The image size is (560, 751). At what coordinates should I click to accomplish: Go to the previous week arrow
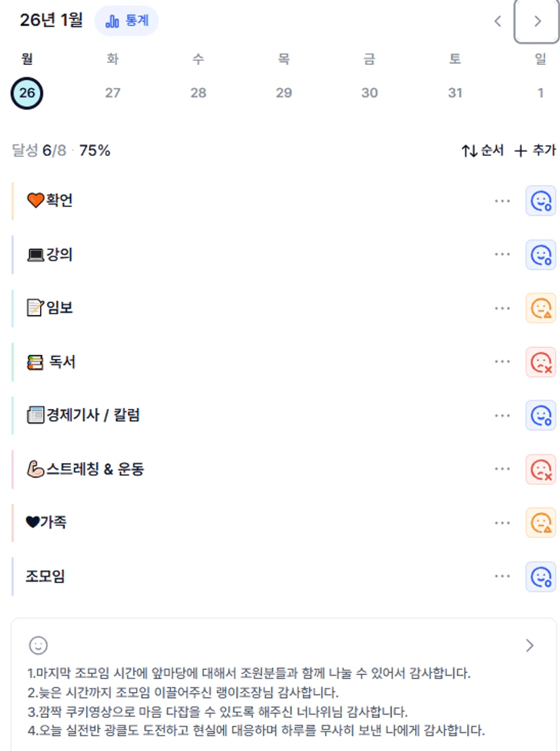(498, 21)
